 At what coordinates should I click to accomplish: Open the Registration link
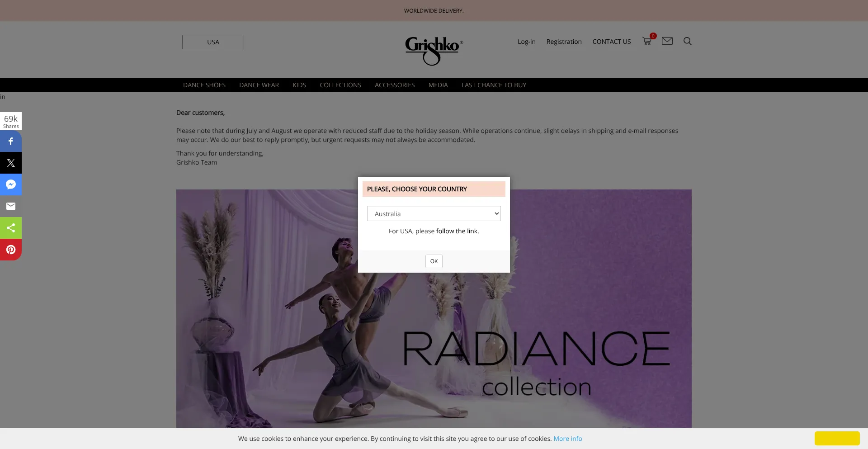564,42
